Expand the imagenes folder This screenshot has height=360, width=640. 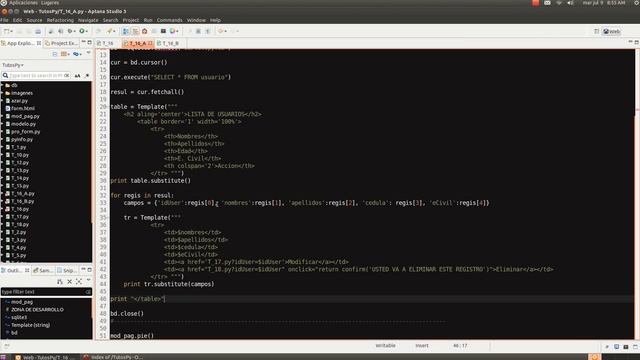point(2,93)
